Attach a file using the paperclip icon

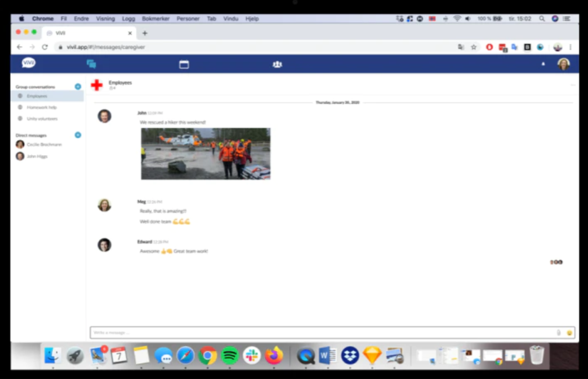(x=559, y=333)
